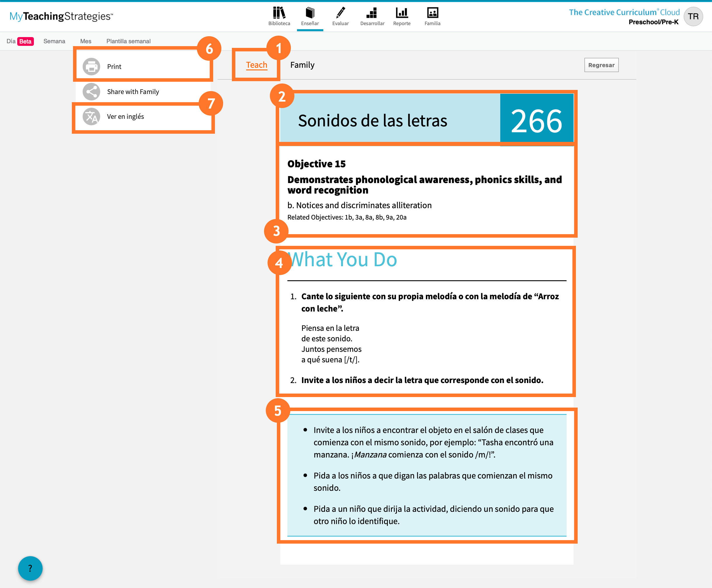The height and width of the screenshot is (588, 712).
Task: Select the Semana view
Action: click(x=54, y=41)
